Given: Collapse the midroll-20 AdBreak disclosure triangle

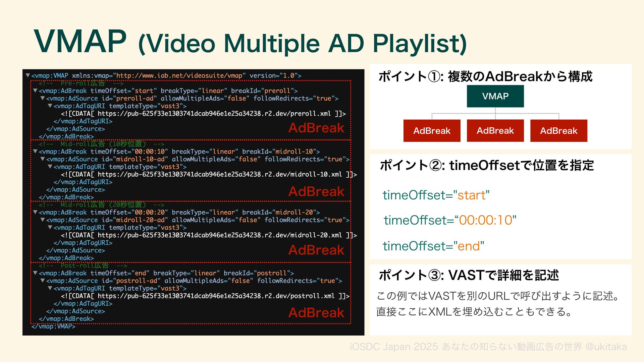Looking at the screenshot, I should click(x=35, y=212).
